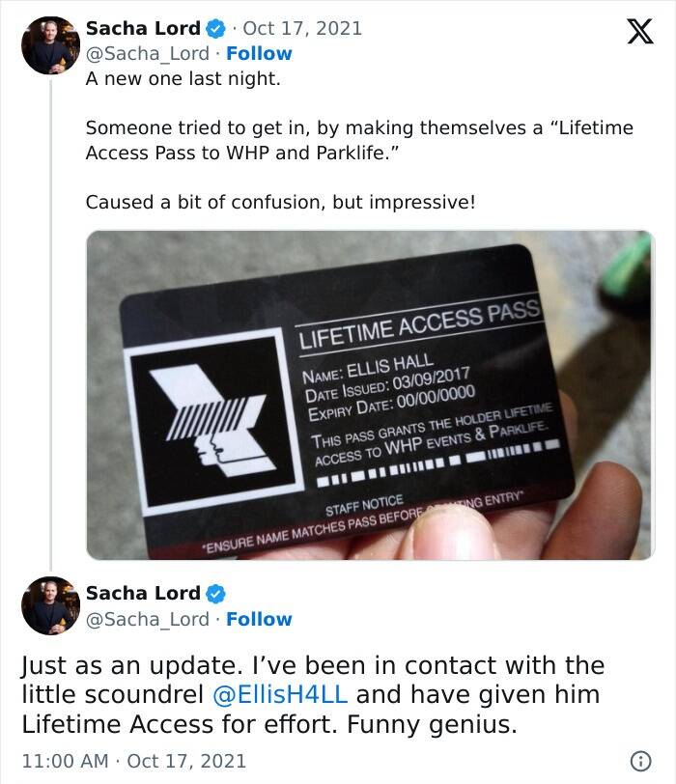Click the @Sacha_Lord handle on the reply tweet
The height and width of the screenshot is (784, 676).
[148, 619]
